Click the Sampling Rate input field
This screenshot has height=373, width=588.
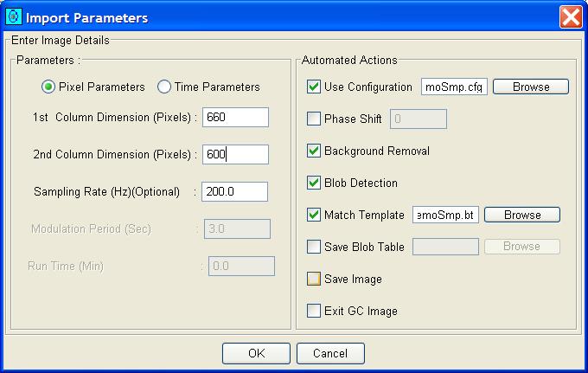(x=234, y=192)
